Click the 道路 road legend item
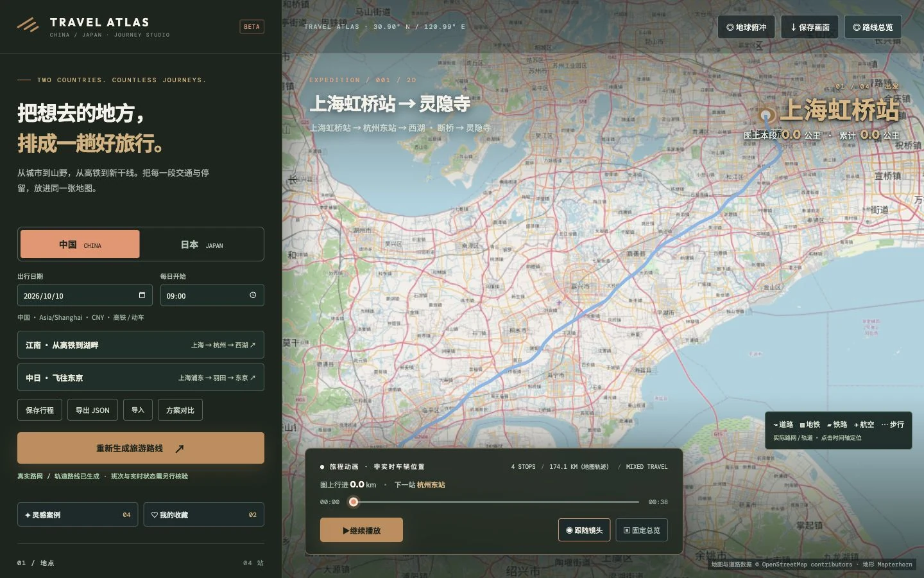 [783, 425]
